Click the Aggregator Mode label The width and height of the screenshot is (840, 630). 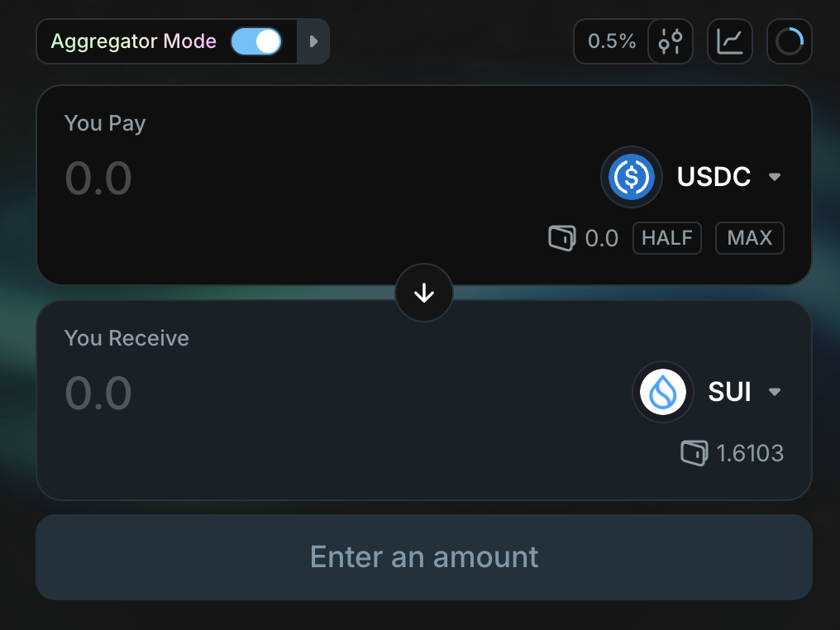pyautogui.click(x=134, y=41)
